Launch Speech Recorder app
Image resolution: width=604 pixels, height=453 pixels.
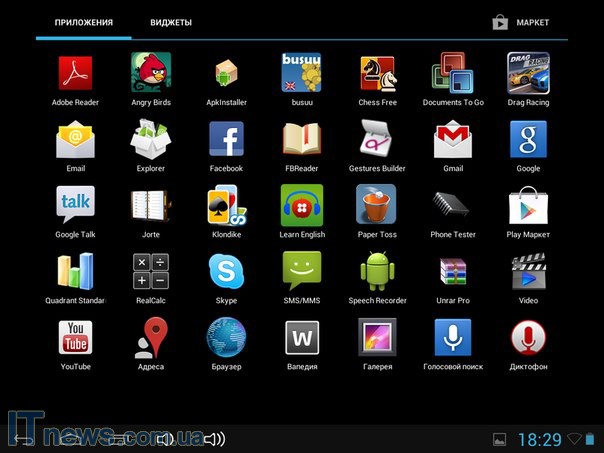pos(377,271)
